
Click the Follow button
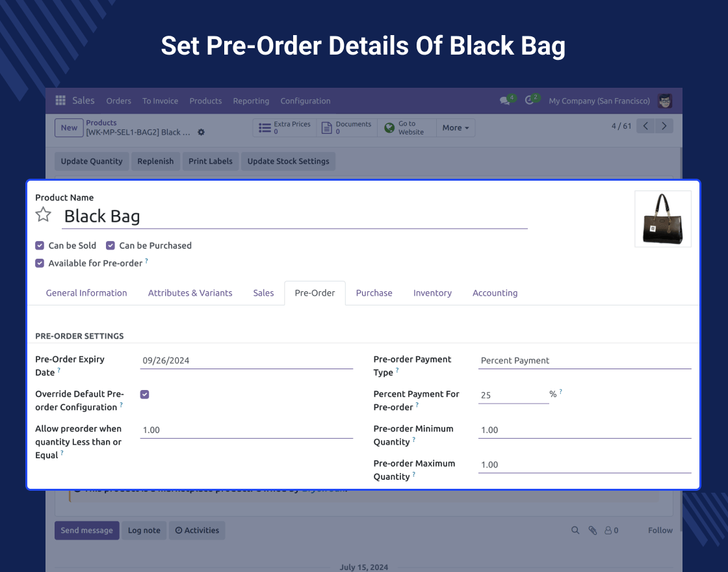coord(660,530)
